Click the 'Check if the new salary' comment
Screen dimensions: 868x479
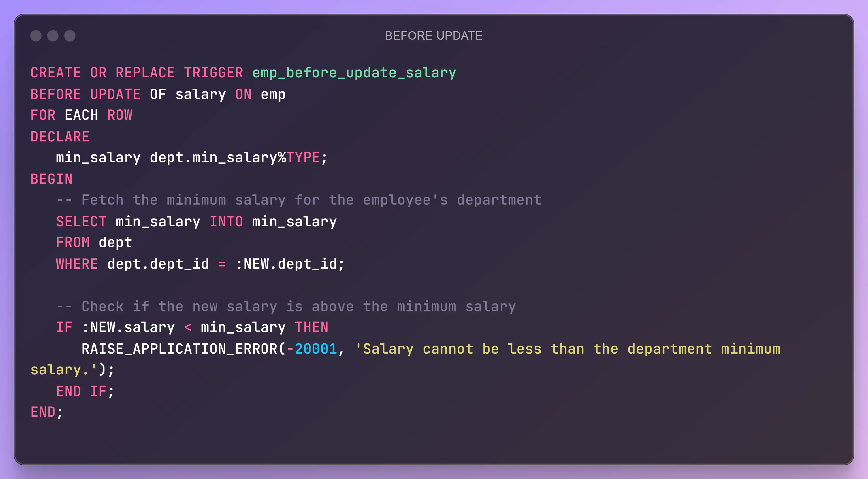pyautogui.click(x=286, y=307)
